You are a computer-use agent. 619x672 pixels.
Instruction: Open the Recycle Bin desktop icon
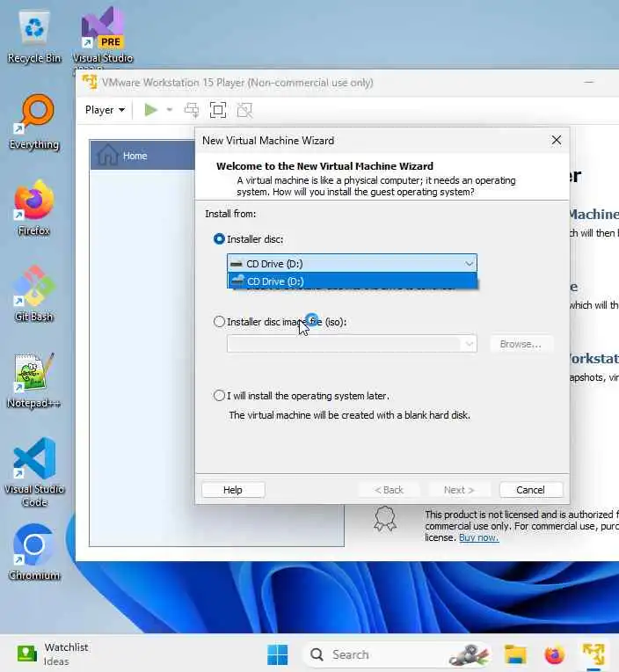pos(33,38)
